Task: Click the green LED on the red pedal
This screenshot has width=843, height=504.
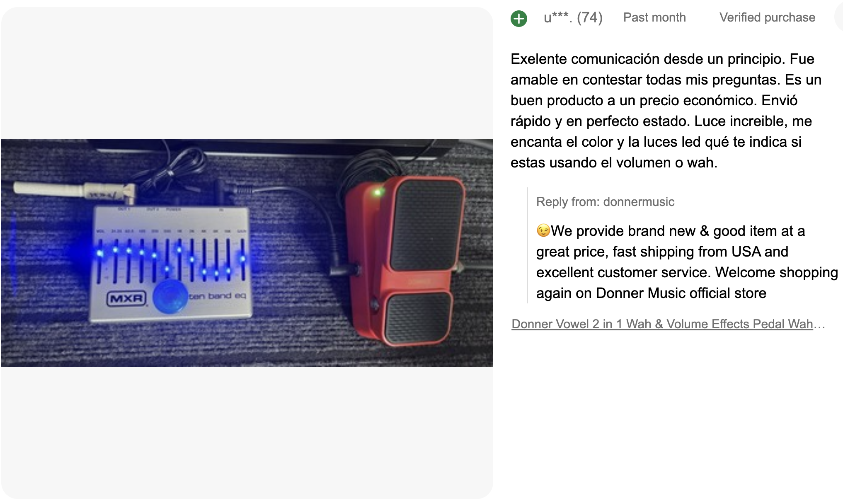Action: (x=378, y=192)
